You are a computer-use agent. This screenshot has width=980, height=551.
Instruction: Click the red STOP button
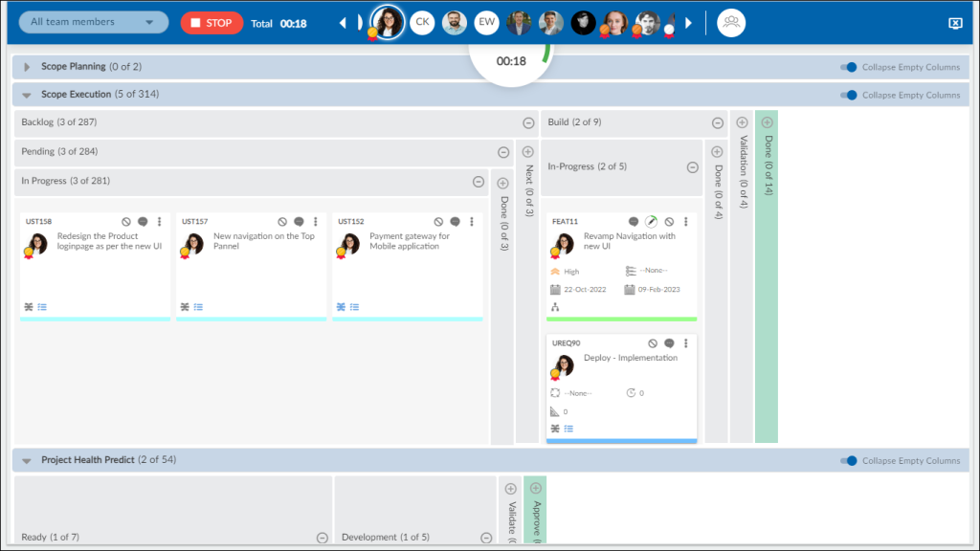pos(212,22)
